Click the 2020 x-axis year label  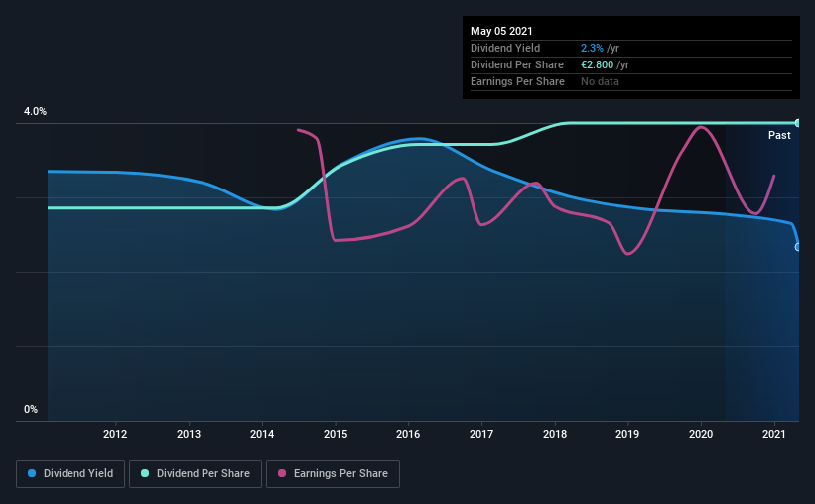tap(701, 434)
